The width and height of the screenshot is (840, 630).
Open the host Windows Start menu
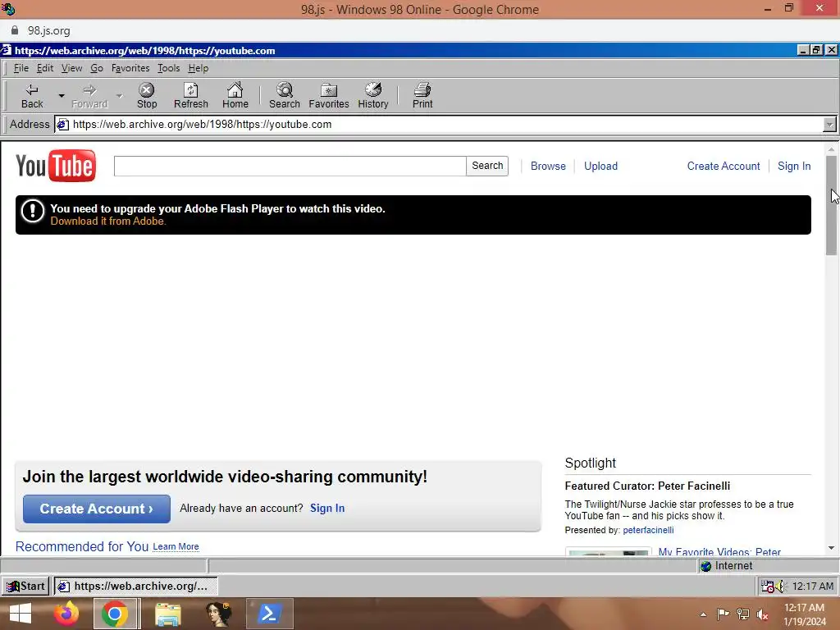click(21, 614)
